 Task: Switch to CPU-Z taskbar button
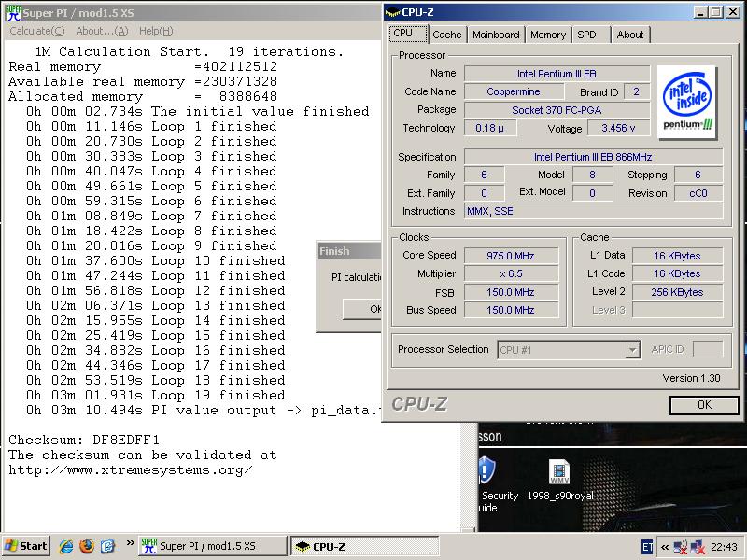(364, 546)
